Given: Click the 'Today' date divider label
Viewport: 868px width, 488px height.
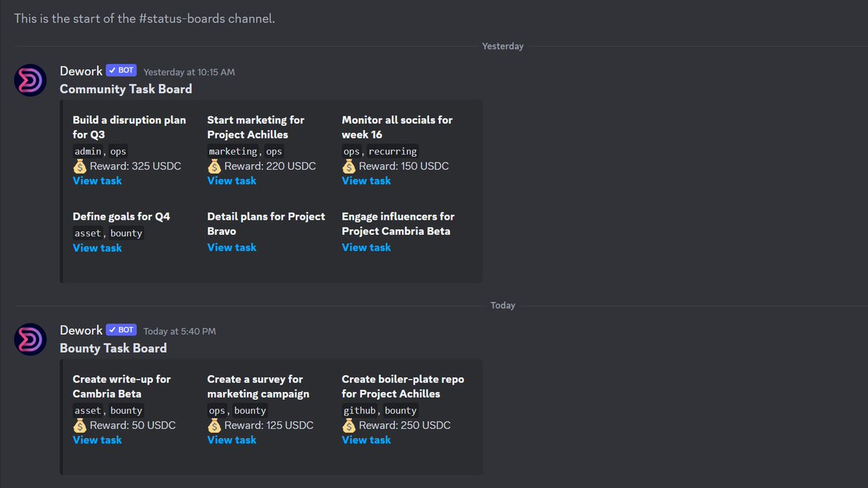Looking at the screenshot, I should coord(503,305).
